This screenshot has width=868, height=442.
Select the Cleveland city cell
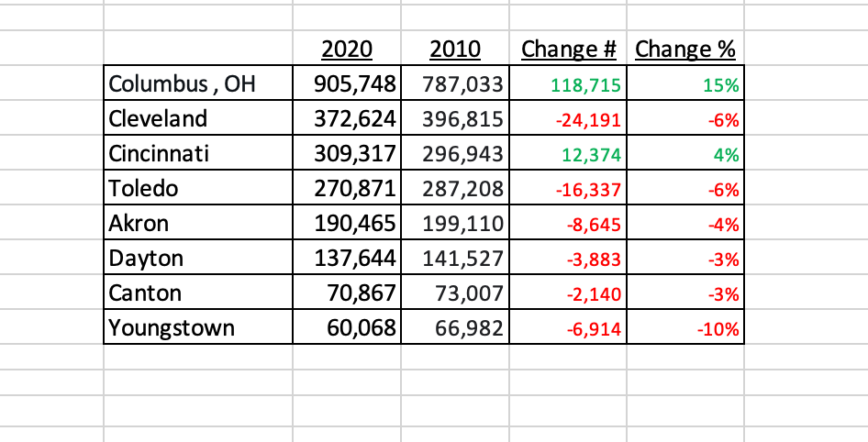(198, 117)
